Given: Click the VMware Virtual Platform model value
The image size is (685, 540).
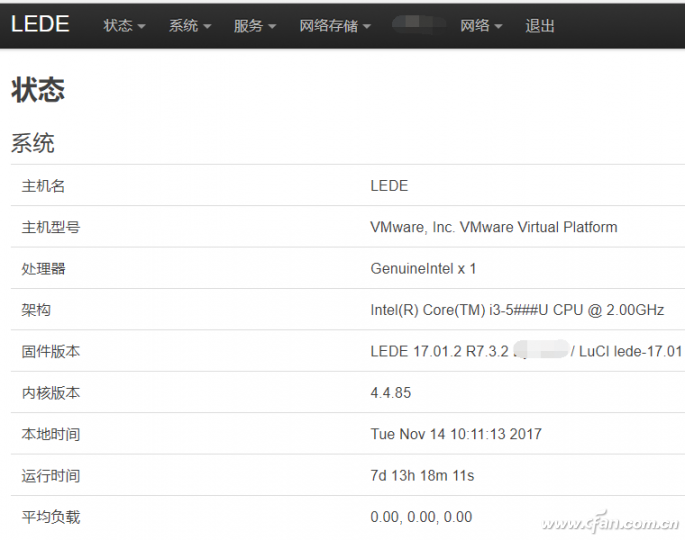Looking at the screenshot, I should (493, 227).
